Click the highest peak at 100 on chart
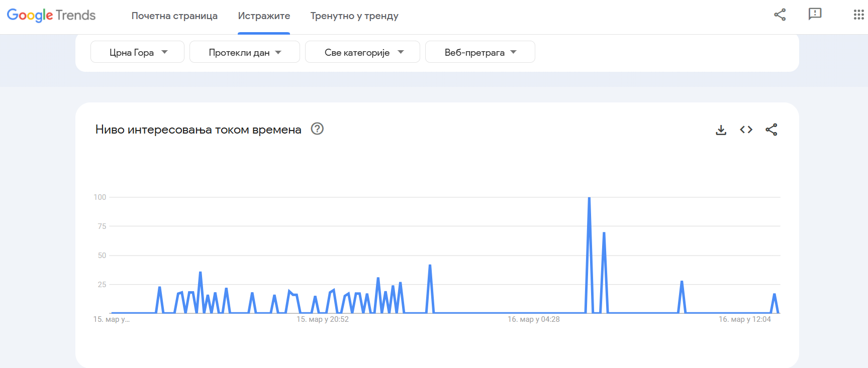 click(x=589, y=198)
